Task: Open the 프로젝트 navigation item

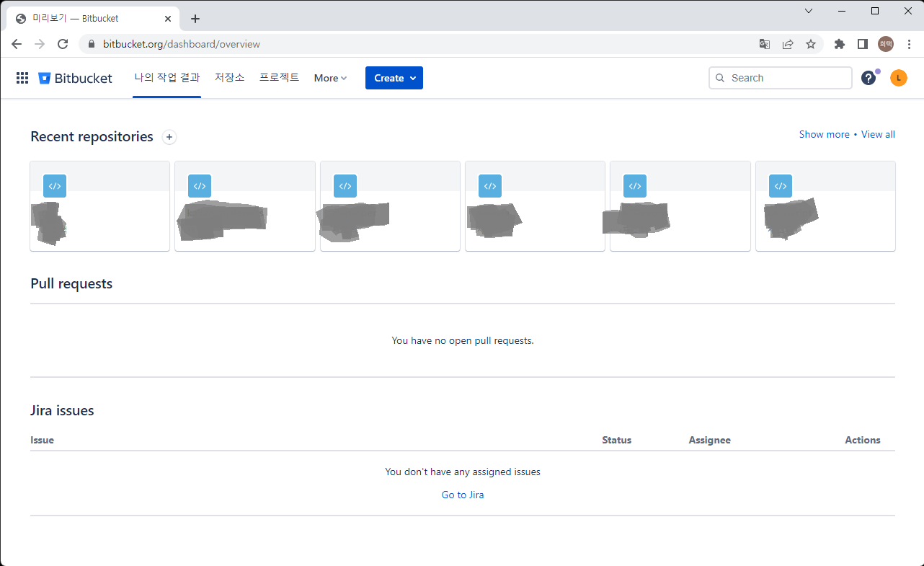Action: click(x=279, y=78)
